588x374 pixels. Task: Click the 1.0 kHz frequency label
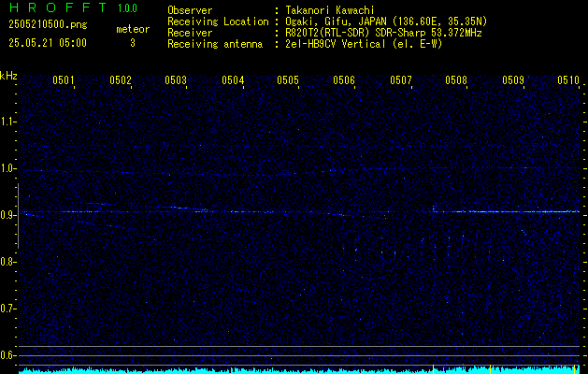[7, 168]
